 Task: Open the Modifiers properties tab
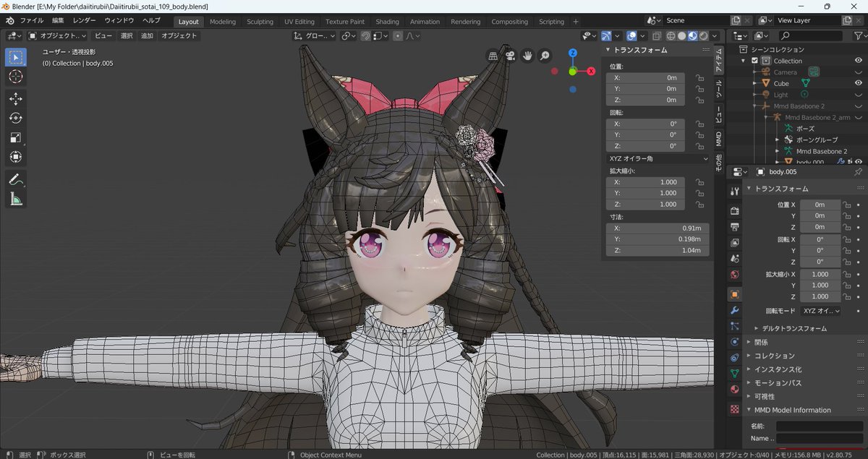click(x=735, y=310)
